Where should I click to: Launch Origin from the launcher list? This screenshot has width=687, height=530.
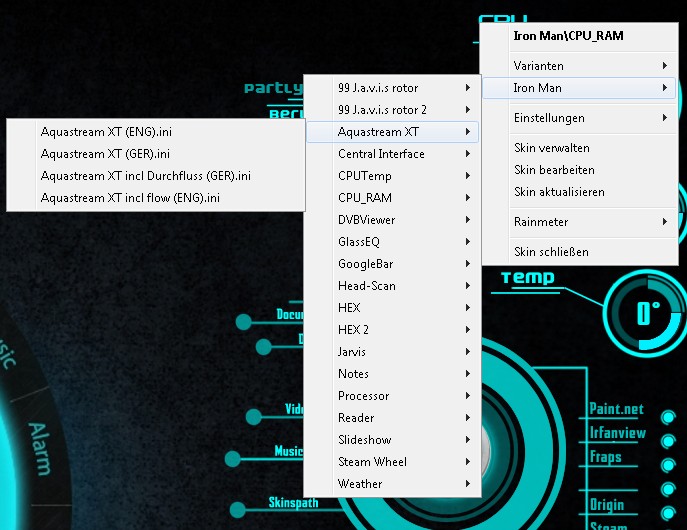coord(607,505)
